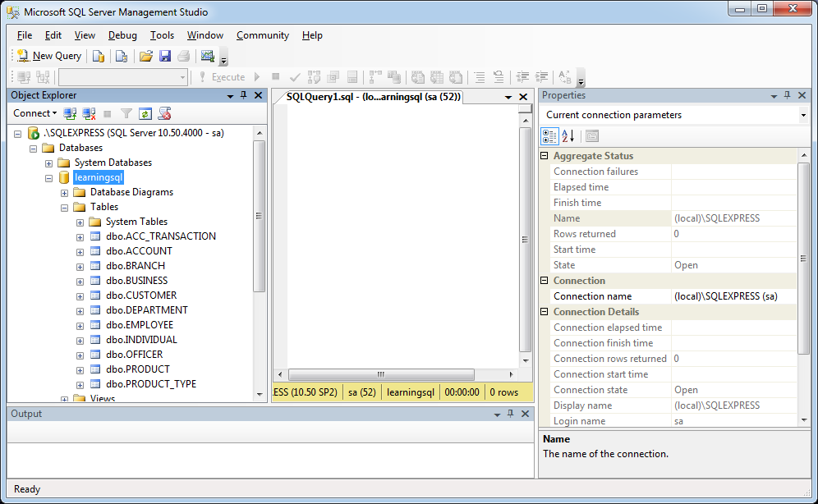Click the Results to Grid icon
This screenshot has width=818, height=504.
437,77
